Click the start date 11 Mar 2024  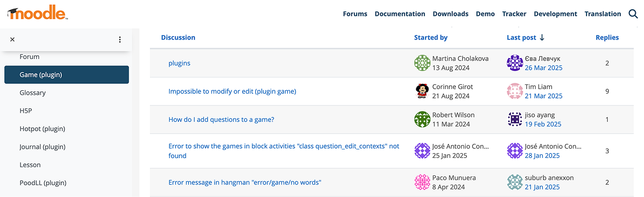pyautogui.click(x=451, y=124)
